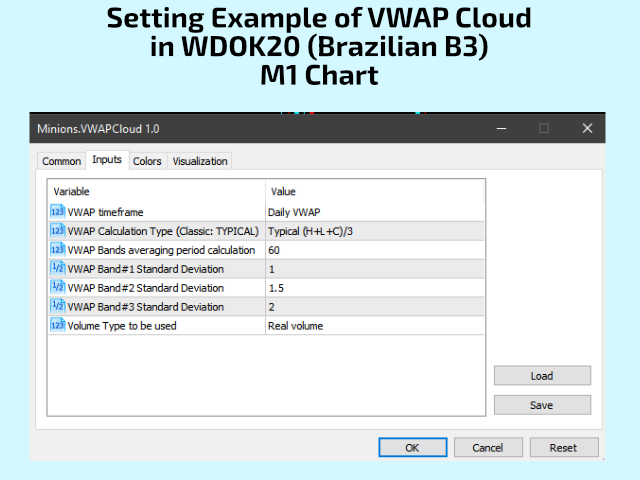Viewport: 640px width, 480px height.
Task: Click the VWAP Calculation Type row icon
Action: (57, 230)
